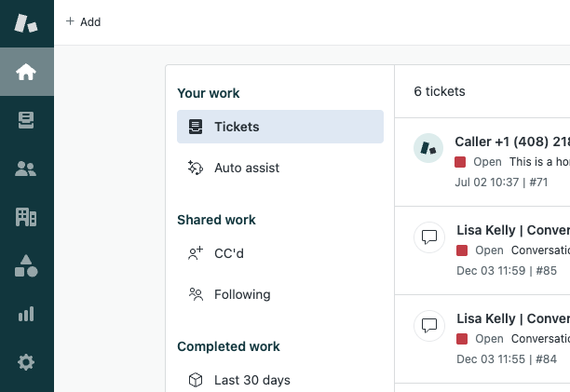Select Auto assist under Your work
570x392 pixels.
pyautogui.click(x=280, y=168)
